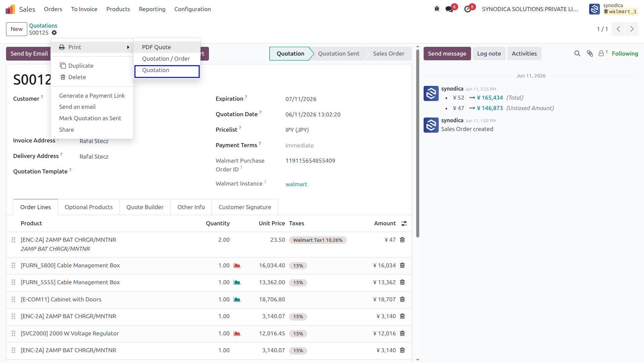Screen dimensions: 644x363
Task: Open the walmart instance link
Action: click(x=296, y=184)
